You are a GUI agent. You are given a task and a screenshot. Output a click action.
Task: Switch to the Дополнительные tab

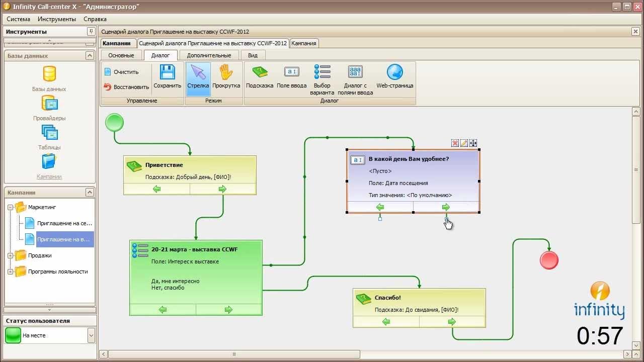[x=209, y=55]
